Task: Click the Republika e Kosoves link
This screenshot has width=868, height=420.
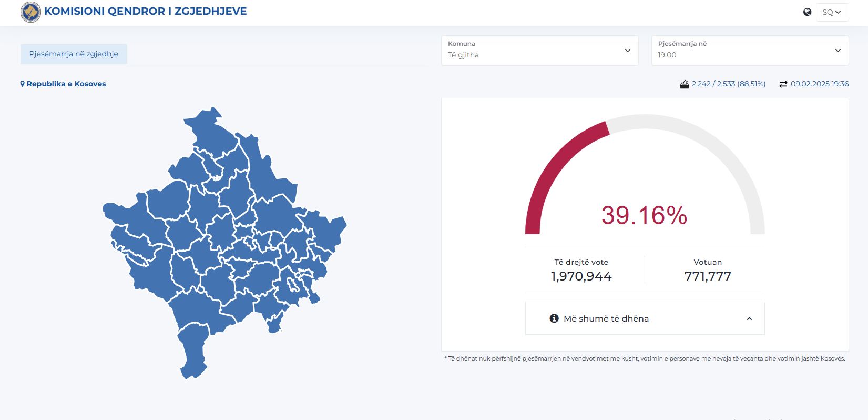Action: [66, 84]
